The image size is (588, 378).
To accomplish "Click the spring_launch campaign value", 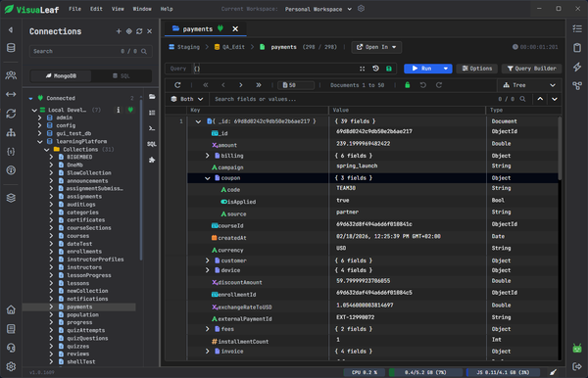I will 357,165.
